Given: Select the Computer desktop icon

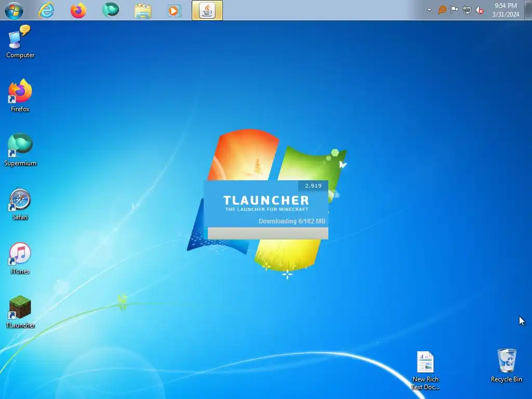Looking at the screenshot, I should tap(20, 42).
